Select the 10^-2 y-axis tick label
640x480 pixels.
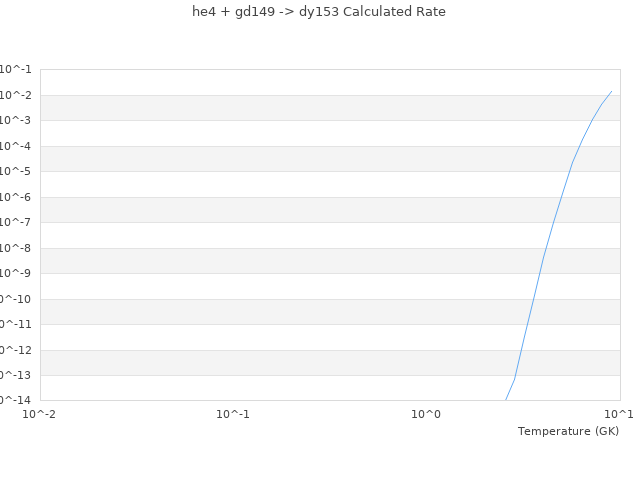pos(15,95)
